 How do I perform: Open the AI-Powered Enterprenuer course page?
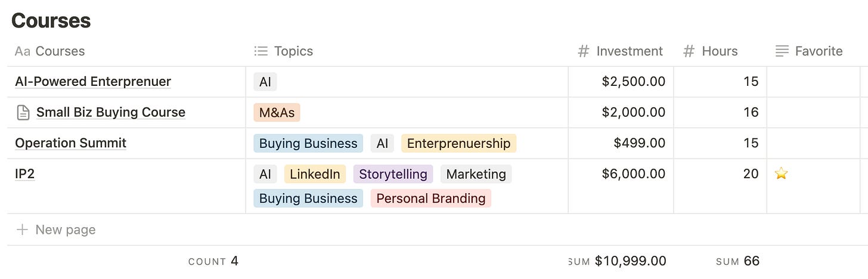(x=93, y=82)
